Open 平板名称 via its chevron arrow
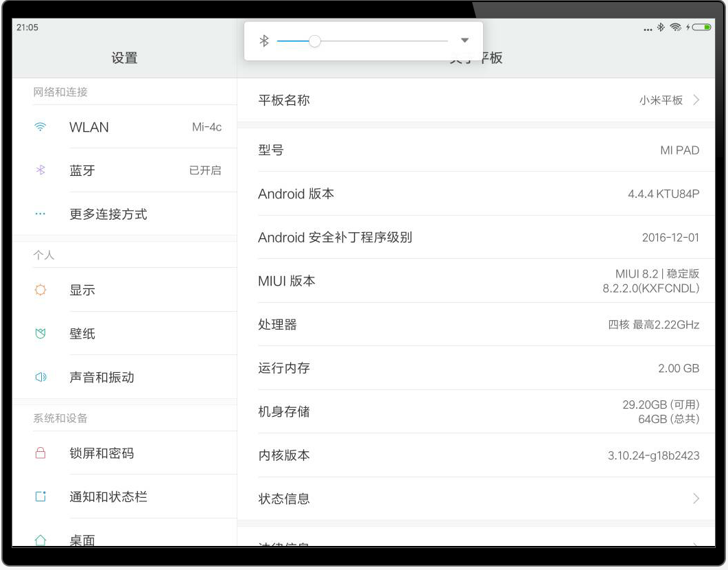 (x=696, y=100)
